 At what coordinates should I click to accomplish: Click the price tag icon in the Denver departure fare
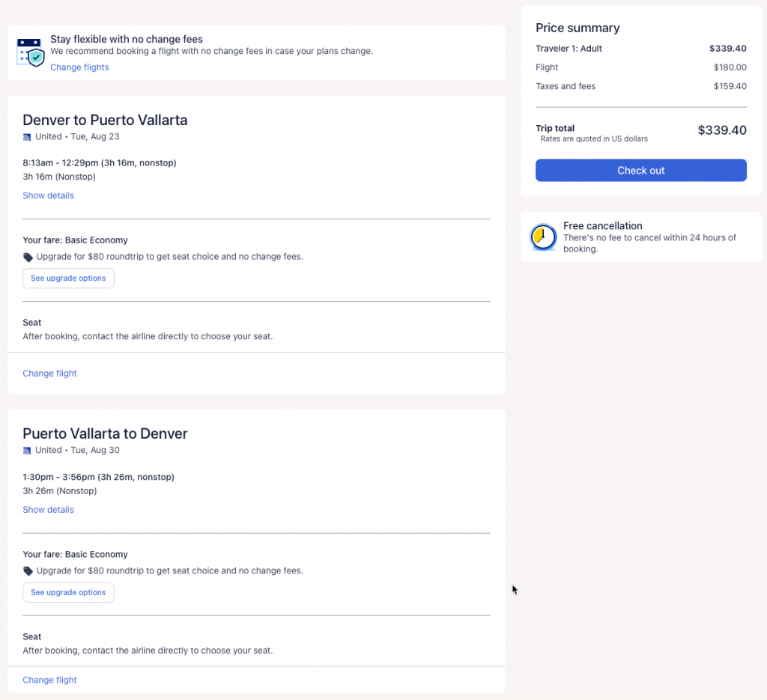pos(28,257)
